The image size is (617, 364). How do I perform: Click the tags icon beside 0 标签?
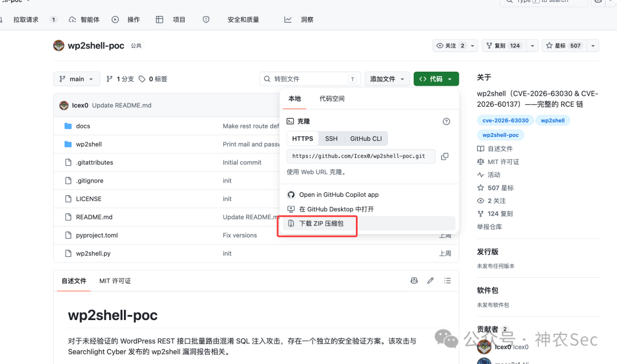click(x=142, y=79)
